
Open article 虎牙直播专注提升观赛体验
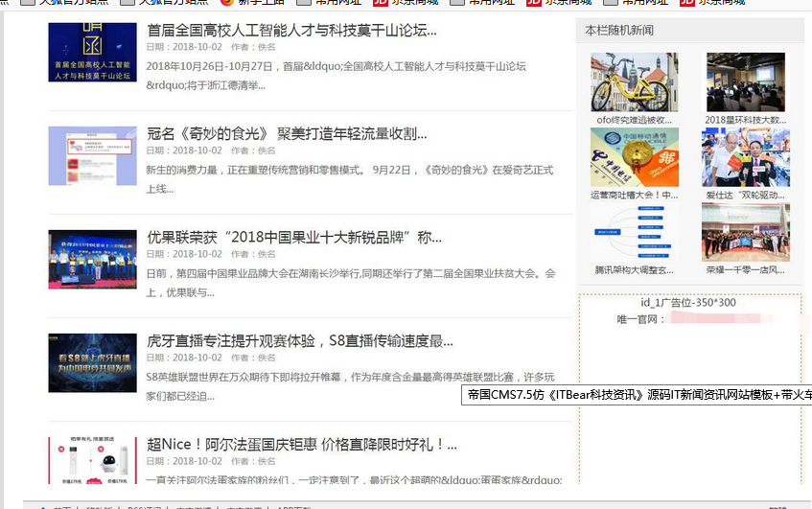300,341
